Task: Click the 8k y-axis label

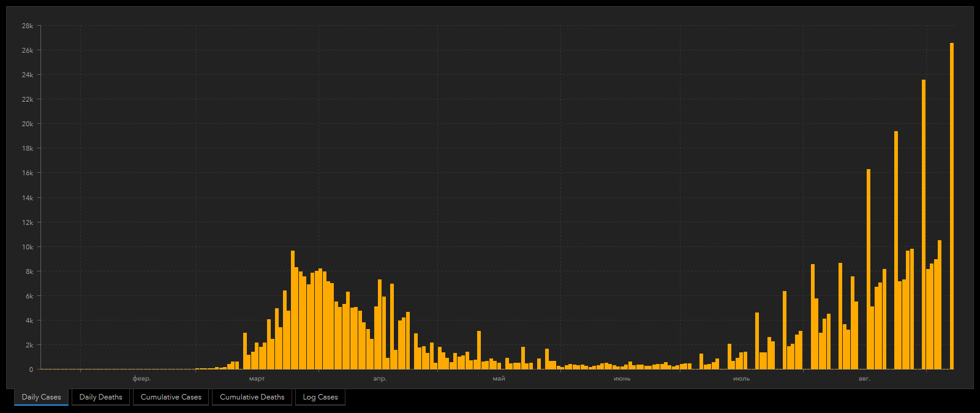Action: [x=29, y=271]
